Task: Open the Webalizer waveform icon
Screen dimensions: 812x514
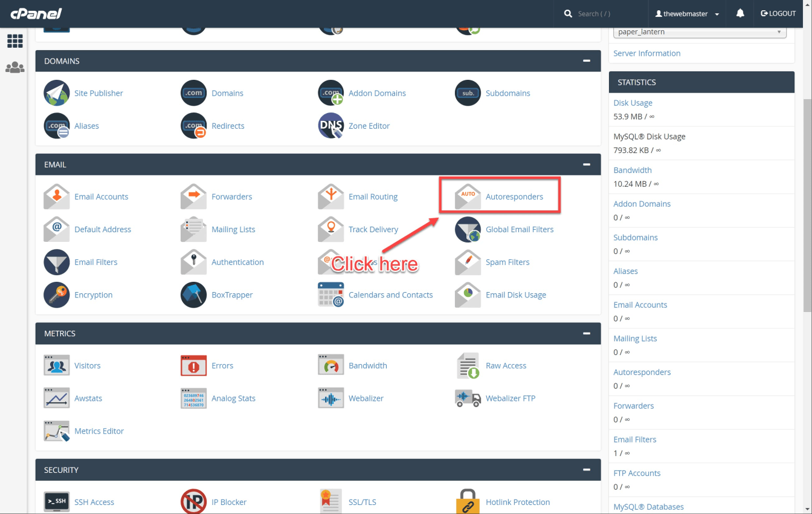Action: click(x=331, y=398)
